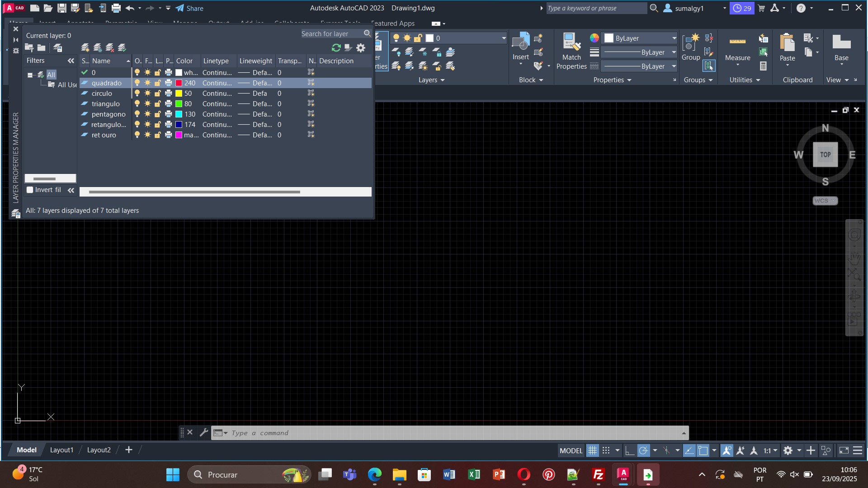Click the Share button
Viewport: 868px width, 488px height.
coord(189,8)
